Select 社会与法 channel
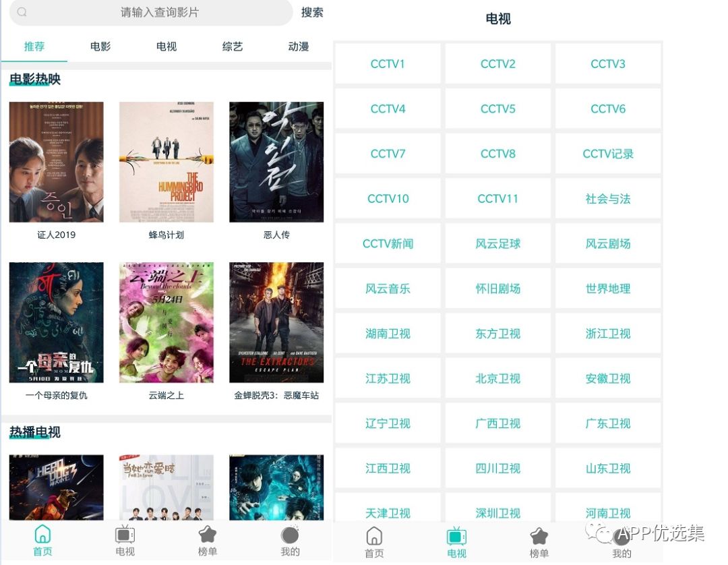Viewport: 728px width, 565px height. coord(608,199)
